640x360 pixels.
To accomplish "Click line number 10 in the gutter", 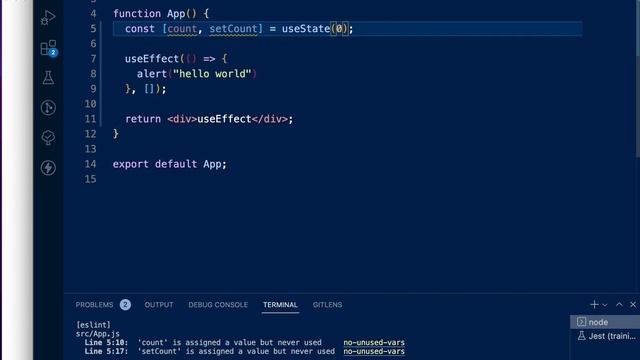I will (x=90, y=104).
